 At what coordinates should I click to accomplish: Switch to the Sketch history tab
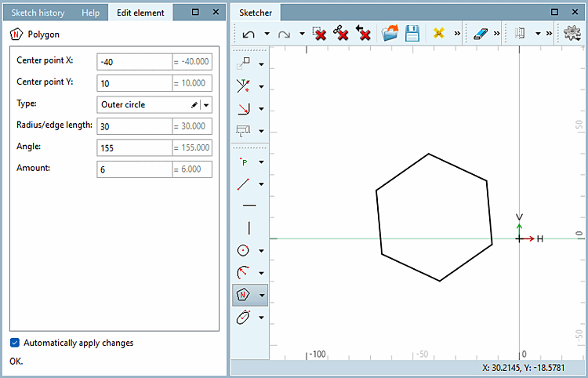[x=38, y=13]
